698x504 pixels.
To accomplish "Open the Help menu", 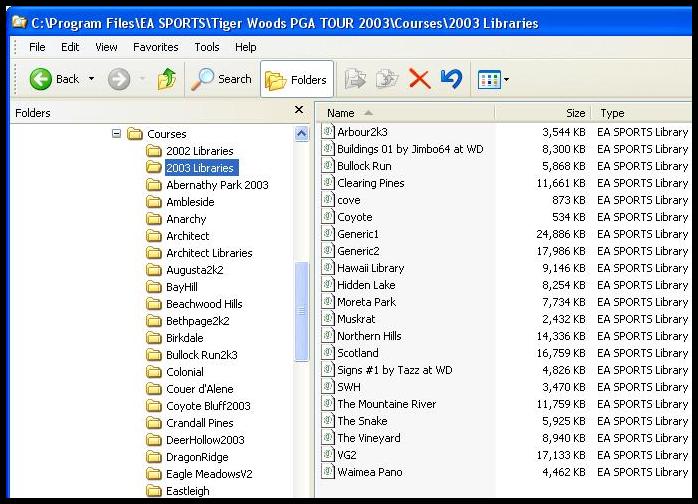I will [245, 47].
